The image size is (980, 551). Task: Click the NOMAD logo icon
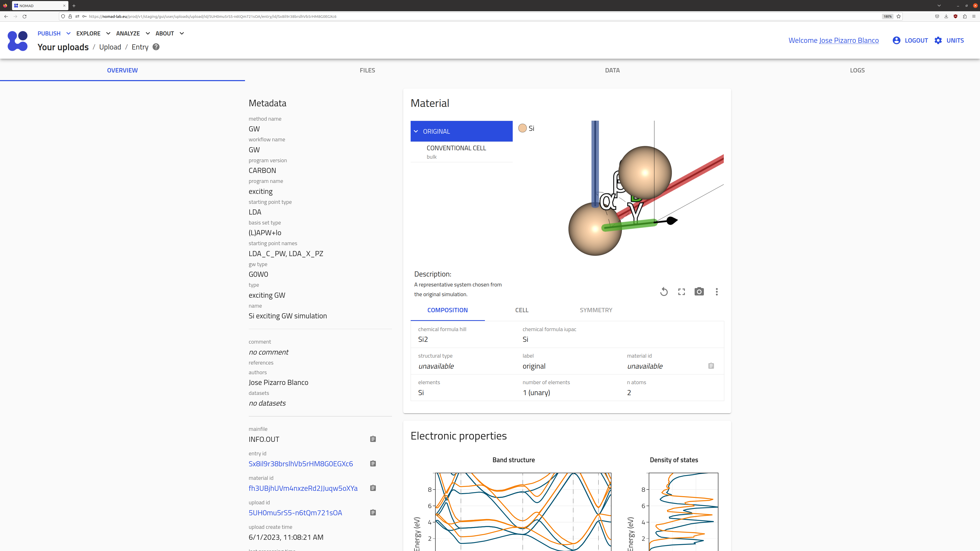tap(18, 41)
